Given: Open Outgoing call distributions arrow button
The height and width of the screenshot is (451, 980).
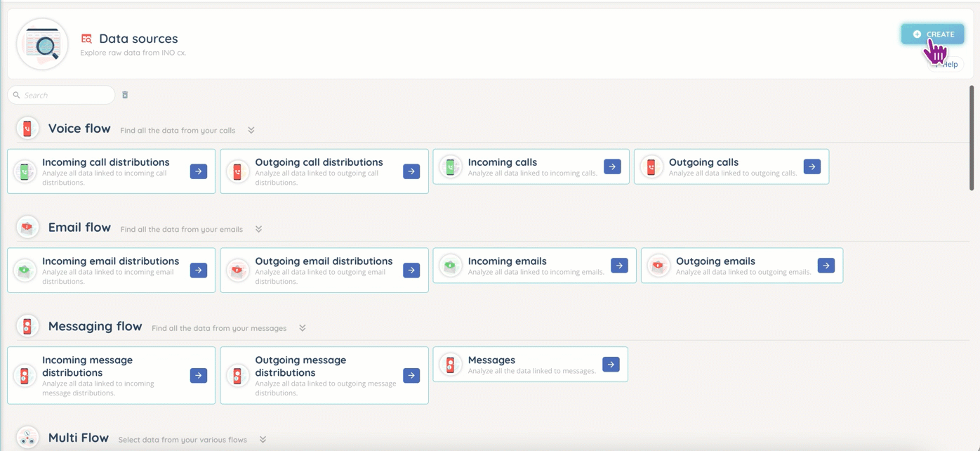Looking at the screenshot, I should (x=411, y=171).
